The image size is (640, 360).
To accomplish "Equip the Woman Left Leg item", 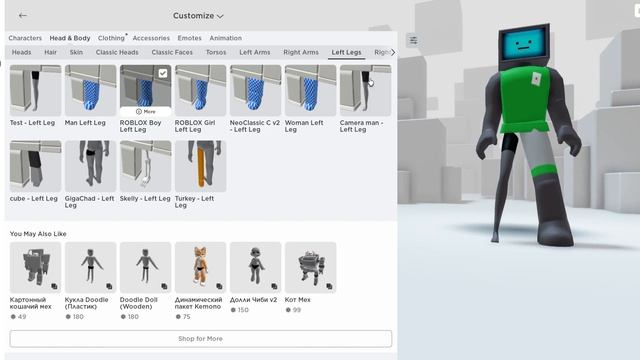I will pyautogui.click(x=311, y=90).
